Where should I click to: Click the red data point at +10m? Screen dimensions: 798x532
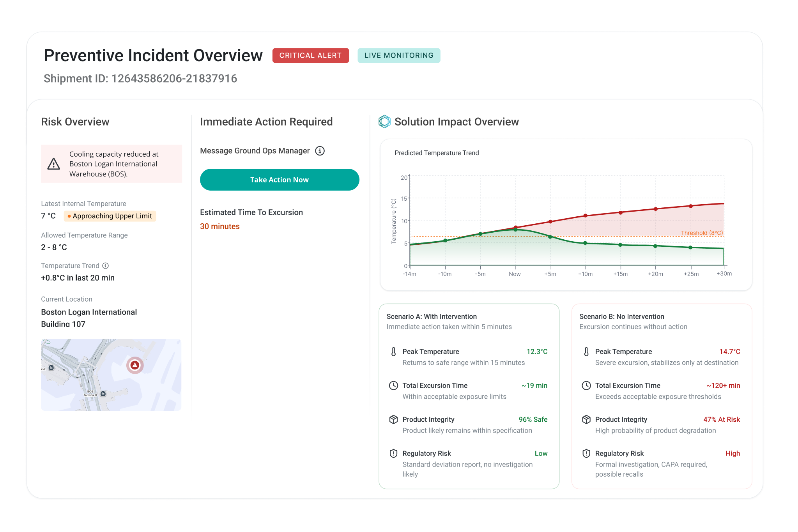585,216
